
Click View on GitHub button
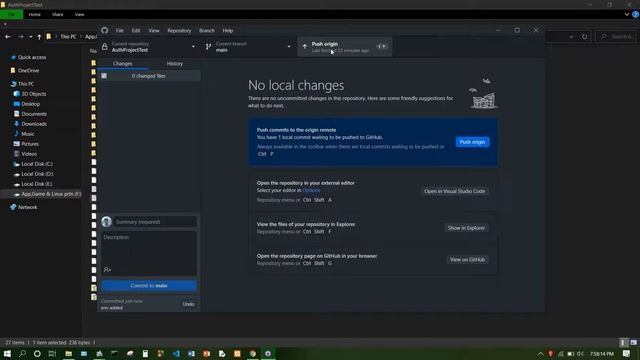pos(467,260)
